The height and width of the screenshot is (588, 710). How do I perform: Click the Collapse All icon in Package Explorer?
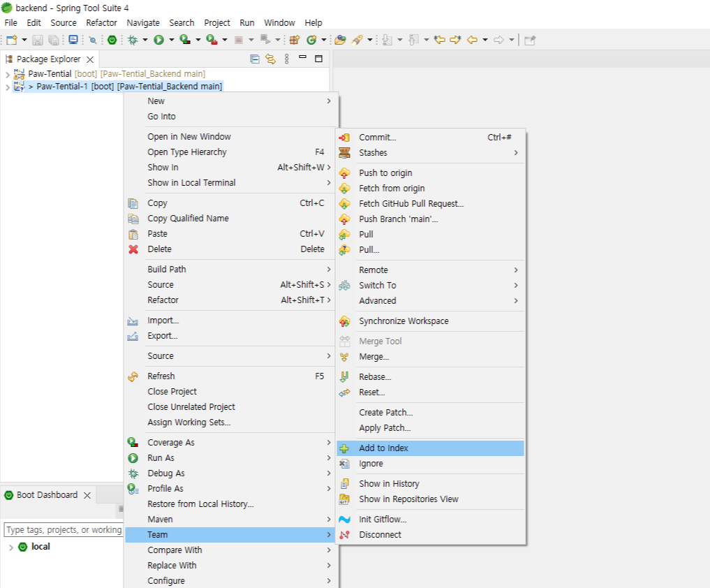[255, 59]
